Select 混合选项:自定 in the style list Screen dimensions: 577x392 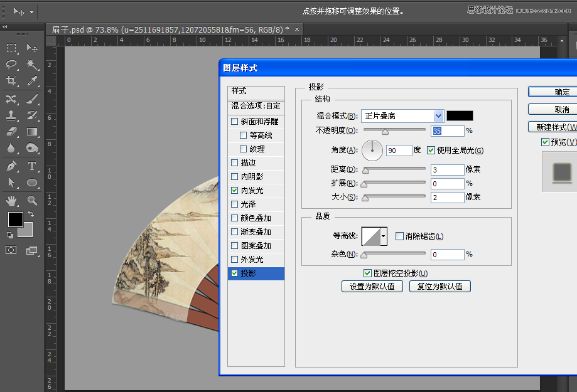[x=256, y=107]
